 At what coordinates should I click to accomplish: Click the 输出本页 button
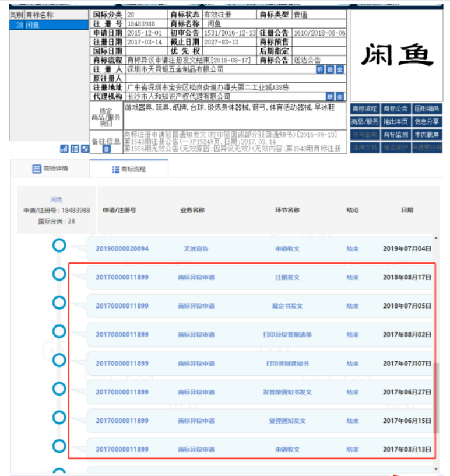pyautogui.click(x=396, y=122)
